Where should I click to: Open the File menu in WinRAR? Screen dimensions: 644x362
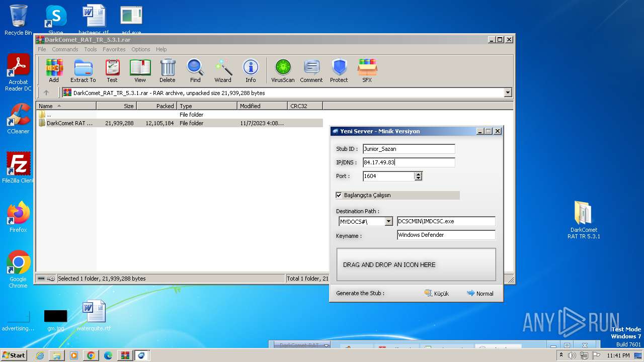[x=42, y=49]
